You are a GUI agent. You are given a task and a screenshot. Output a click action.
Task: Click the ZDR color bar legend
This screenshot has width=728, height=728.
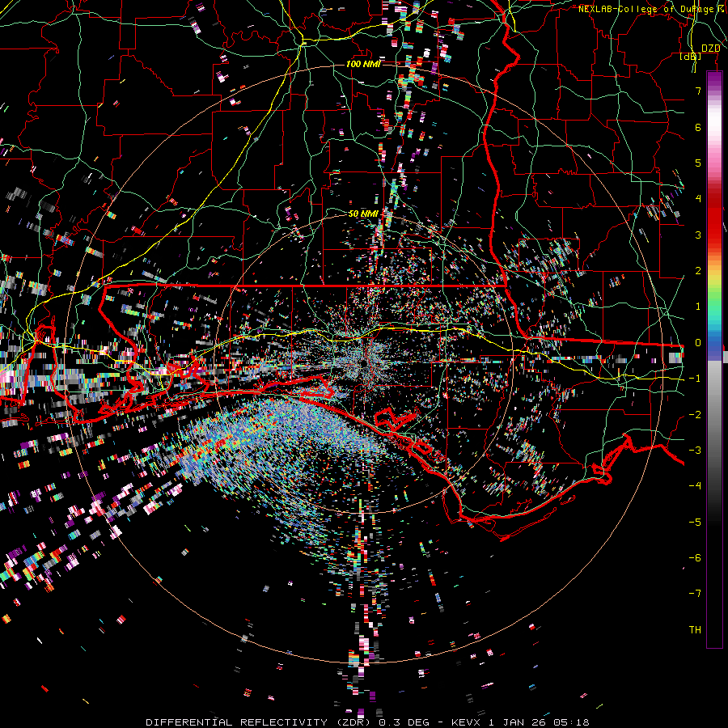coord(714,359)
